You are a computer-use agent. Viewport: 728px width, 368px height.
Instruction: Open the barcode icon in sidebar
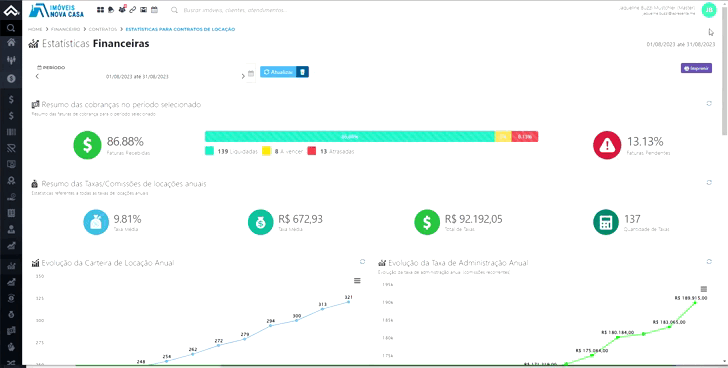(x=11, y=132)
